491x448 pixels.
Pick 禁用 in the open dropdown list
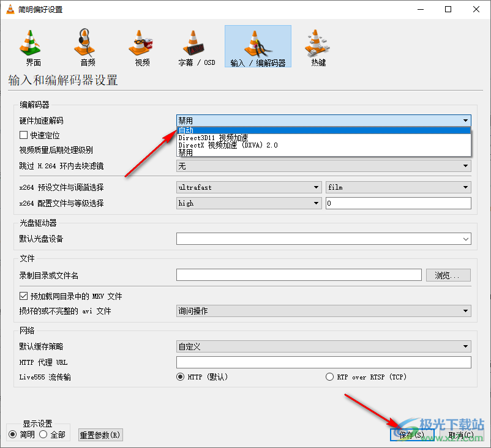(x=324, y=152)
